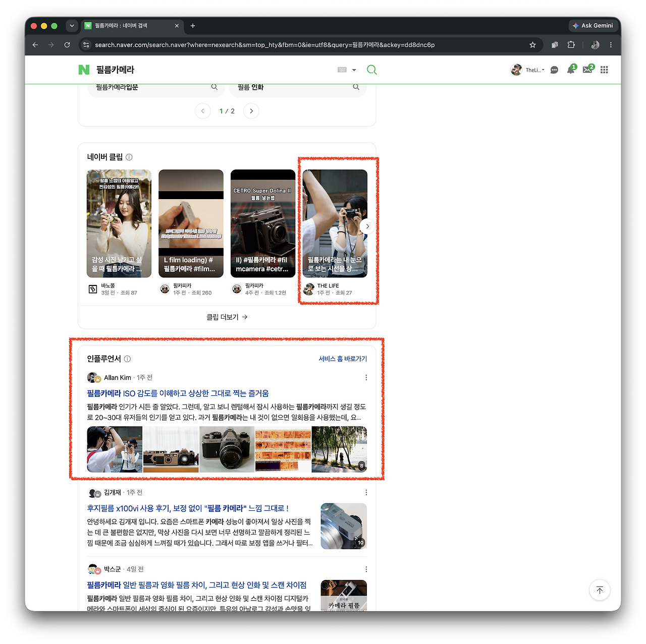Screen dimensions: 646x644
Task: Open options menu for 김개재's post
Action: (366, 493)
